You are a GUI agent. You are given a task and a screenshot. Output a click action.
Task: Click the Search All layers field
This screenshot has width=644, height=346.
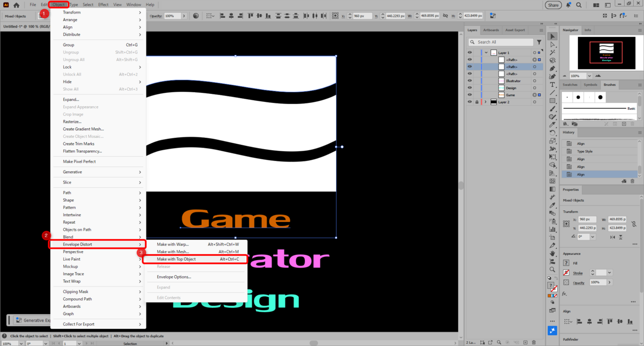click(500, 42)
